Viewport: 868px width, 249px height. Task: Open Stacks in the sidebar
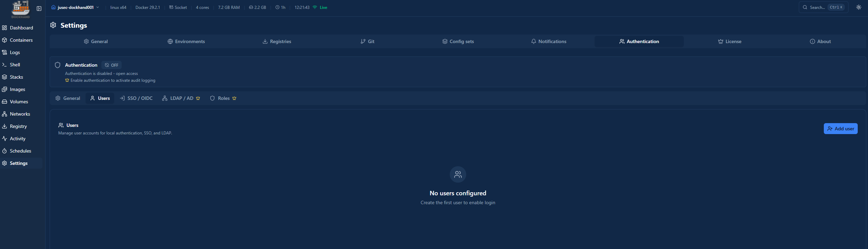(16, 77)
